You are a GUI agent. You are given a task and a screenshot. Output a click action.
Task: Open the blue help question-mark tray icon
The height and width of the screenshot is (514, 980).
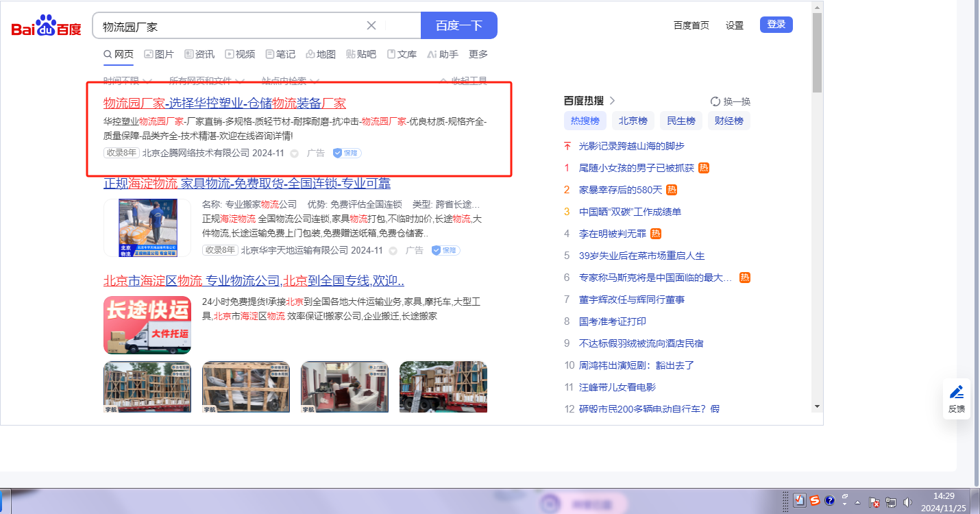click(829, 500)
